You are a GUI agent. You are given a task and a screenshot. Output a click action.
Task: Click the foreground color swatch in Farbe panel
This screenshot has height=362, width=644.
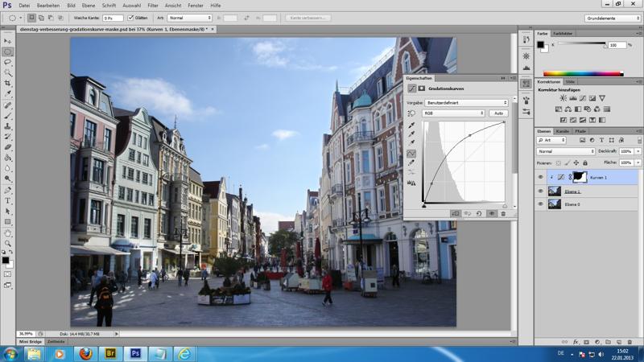(x=541, y=44)
